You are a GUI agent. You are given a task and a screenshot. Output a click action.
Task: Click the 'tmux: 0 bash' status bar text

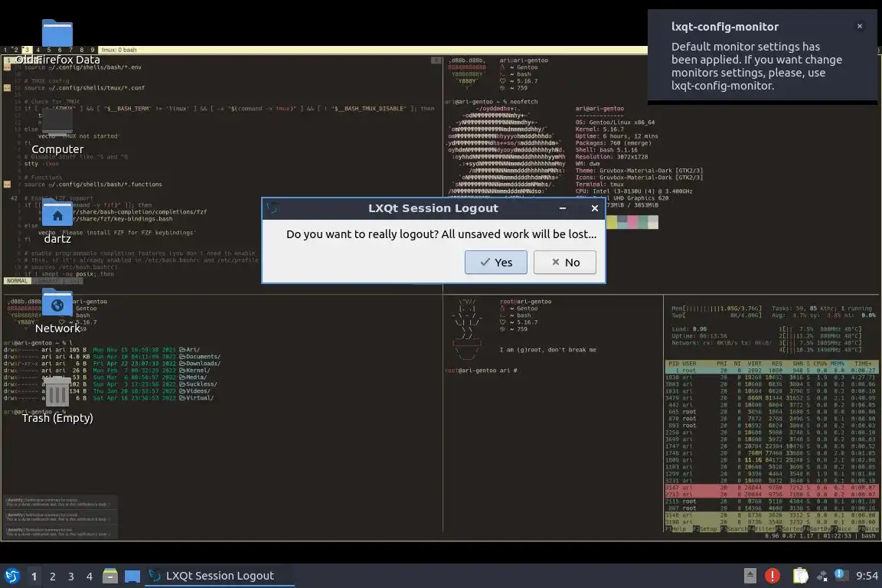pyautogui.click(x=119, y=50)
